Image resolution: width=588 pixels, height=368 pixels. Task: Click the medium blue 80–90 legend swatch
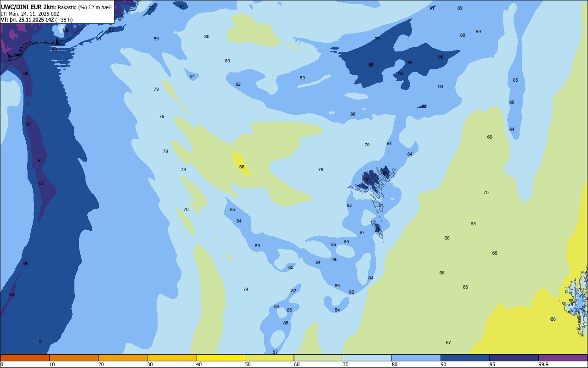coord(416,357)
